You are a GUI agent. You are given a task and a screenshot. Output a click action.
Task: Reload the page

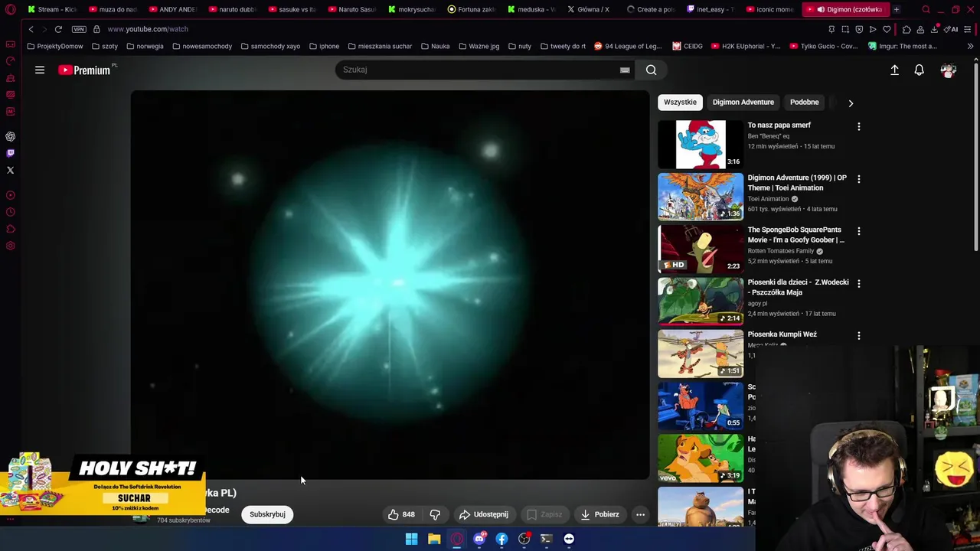pyautogui.click(x=58, y=29)
